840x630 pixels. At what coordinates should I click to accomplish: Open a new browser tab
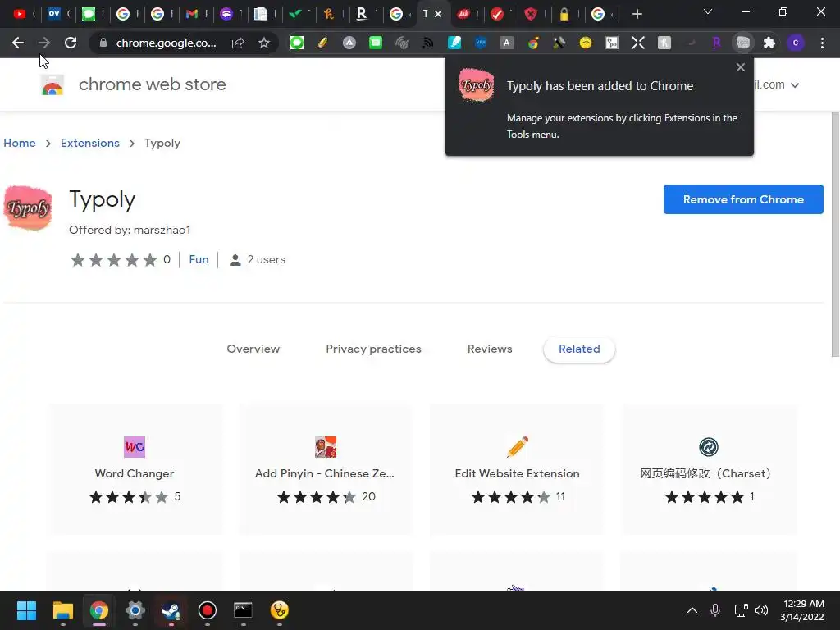pos(637,14)
